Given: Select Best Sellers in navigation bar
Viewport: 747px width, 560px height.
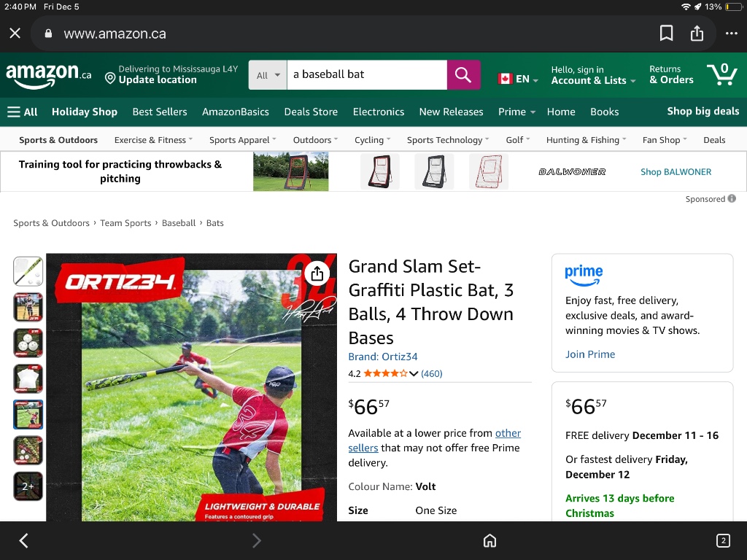Looking at the screenshot, I should coord(160,112).
